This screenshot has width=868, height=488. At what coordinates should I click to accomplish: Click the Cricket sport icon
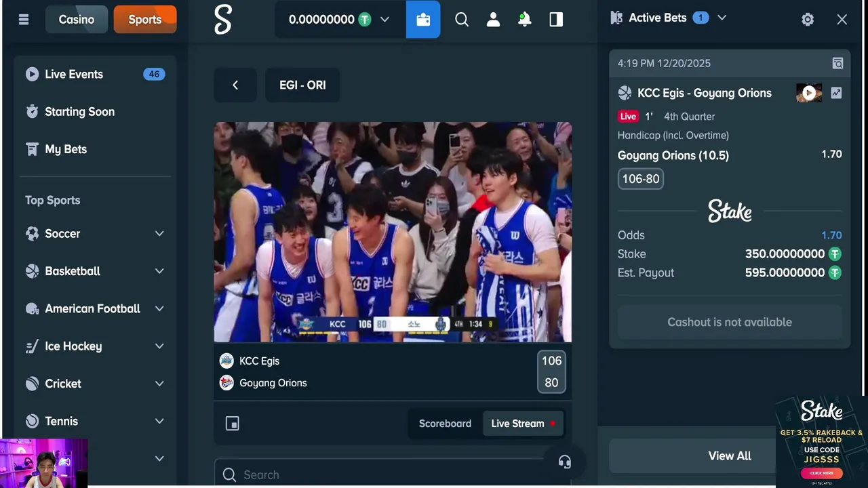click(x=32, y=384)
